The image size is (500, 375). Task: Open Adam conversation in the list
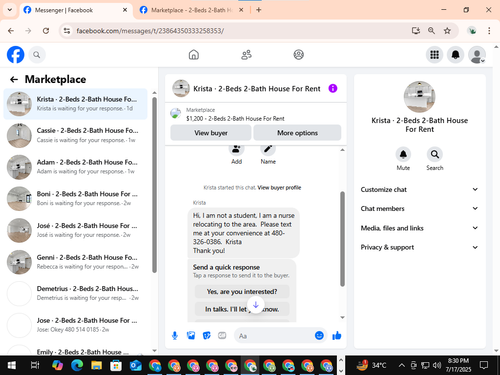click(75, 167)
